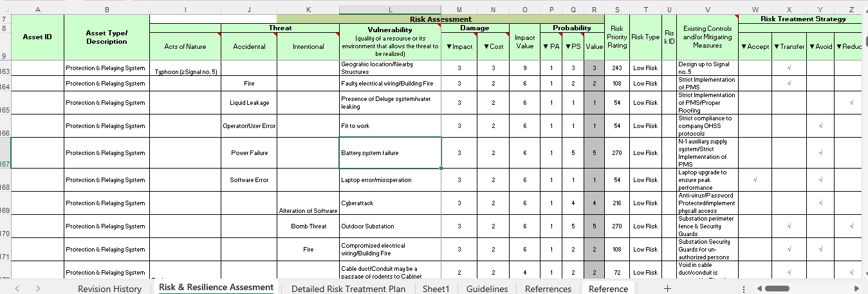
Task: Open the Transfer filter dropdown
Action: click(777, 47)
